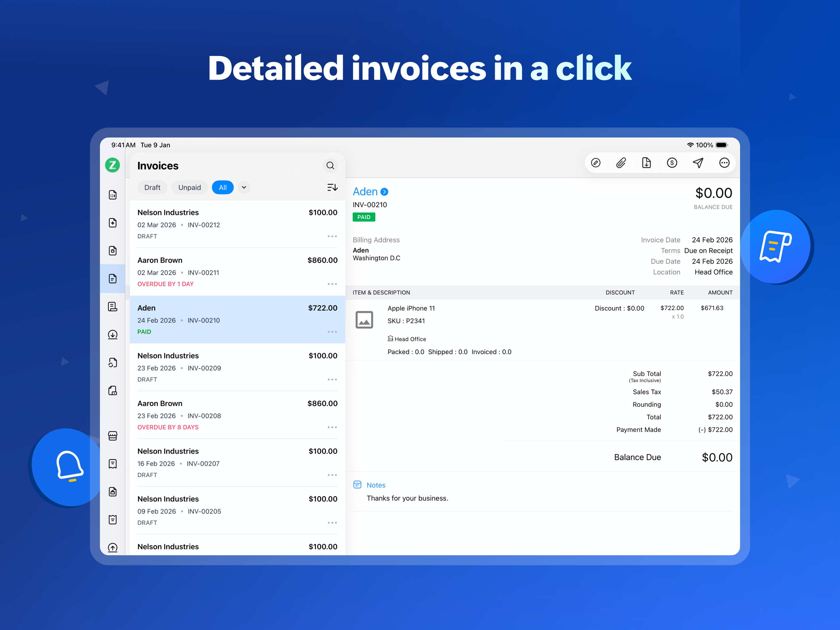This screenshot has width=840, height=630.
Task: Click the Billing Address Washington D.C text
Action: pyautogui.click(x=376, y=258)
